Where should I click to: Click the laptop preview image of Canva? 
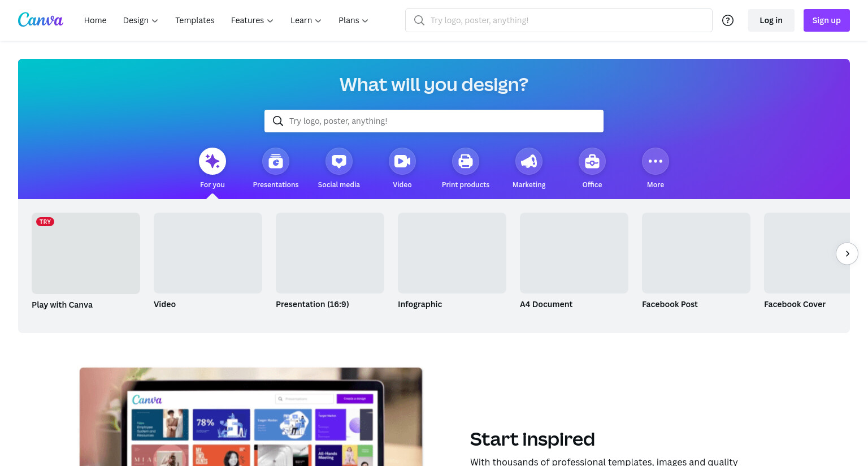[x=251, y=417]
